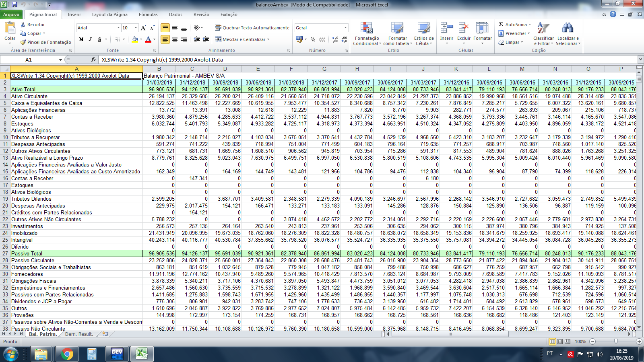This screenshot has height=362, width=644.
Task: Click increase indent icon
Action: pyautogui.click(x=206, y=39)
